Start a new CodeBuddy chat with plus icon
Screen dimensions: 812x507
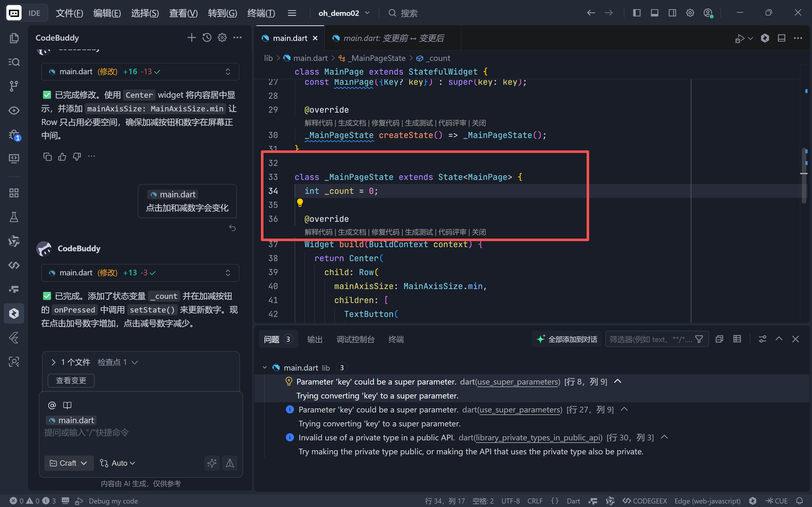pos(191,37)
